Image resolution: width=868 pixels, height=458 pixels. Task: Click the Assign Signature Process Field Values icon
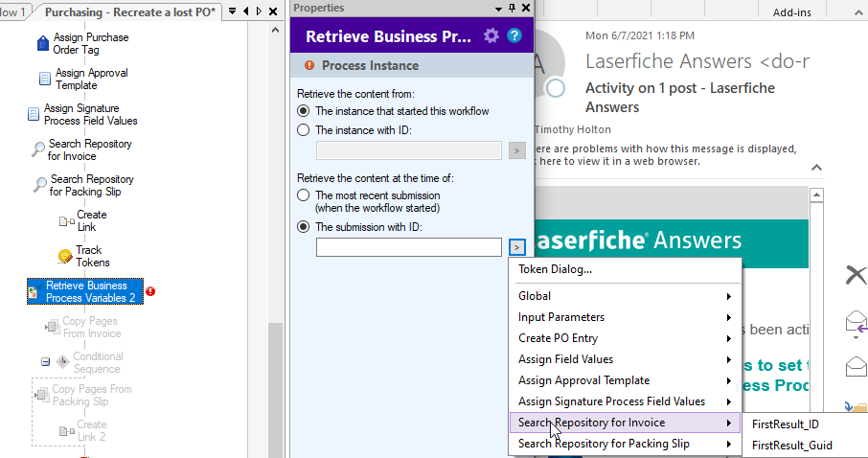[x=34, y=114]
